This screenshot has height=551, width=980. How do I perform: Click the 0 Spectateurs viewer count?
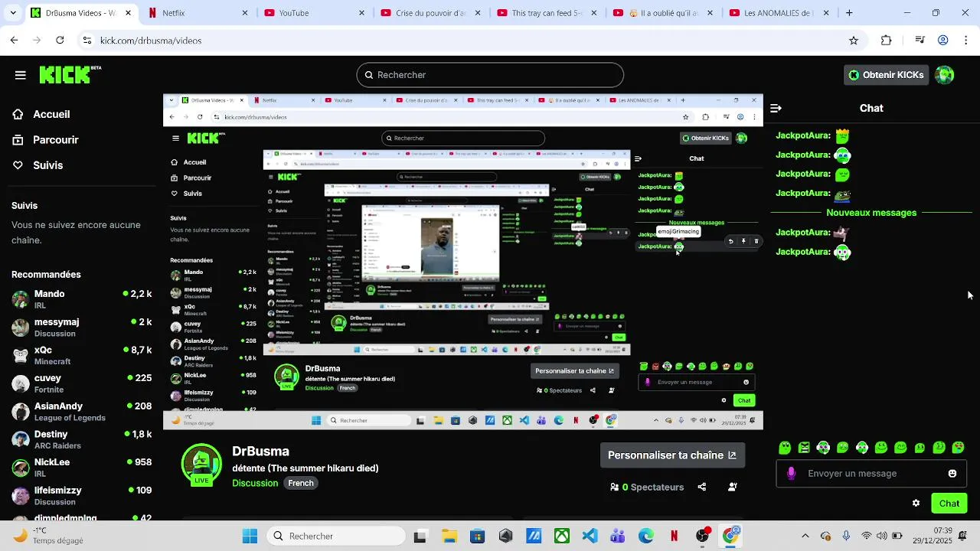pyautogui.click(x=647, y=487)
